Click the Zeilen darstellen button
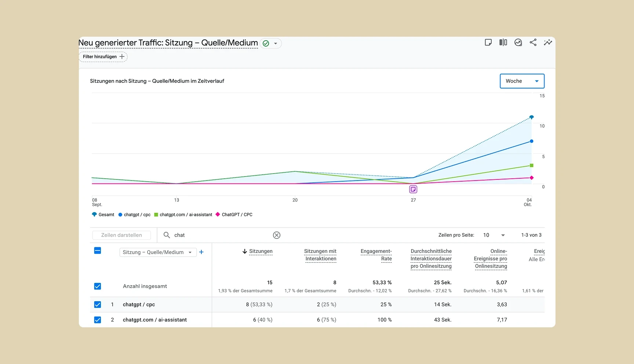Viewport: 634px width, 364px height. (121, 235)
